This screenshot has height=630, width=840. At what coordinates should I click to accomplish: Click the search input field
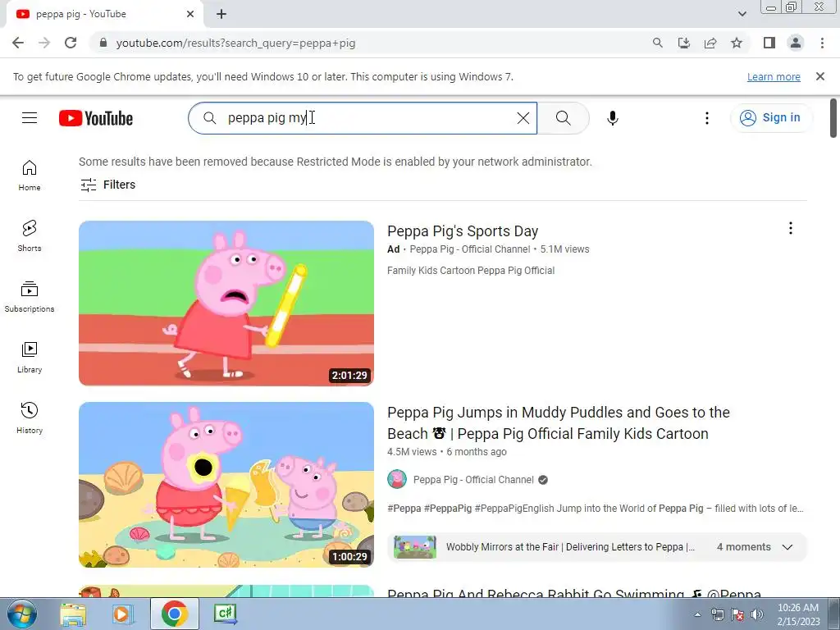(362, 118)
